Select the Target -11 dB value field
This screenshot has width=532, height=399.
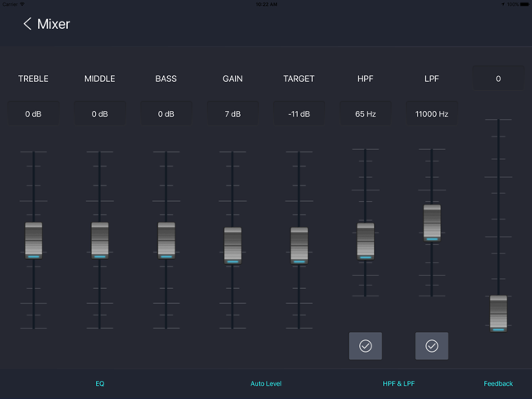point(299,113)
